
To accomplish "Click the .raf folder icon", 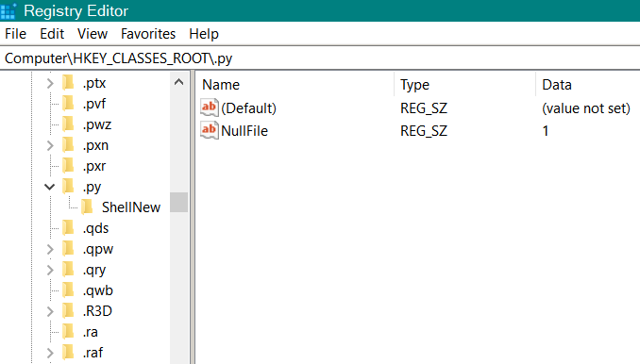I will click(68, 353).
